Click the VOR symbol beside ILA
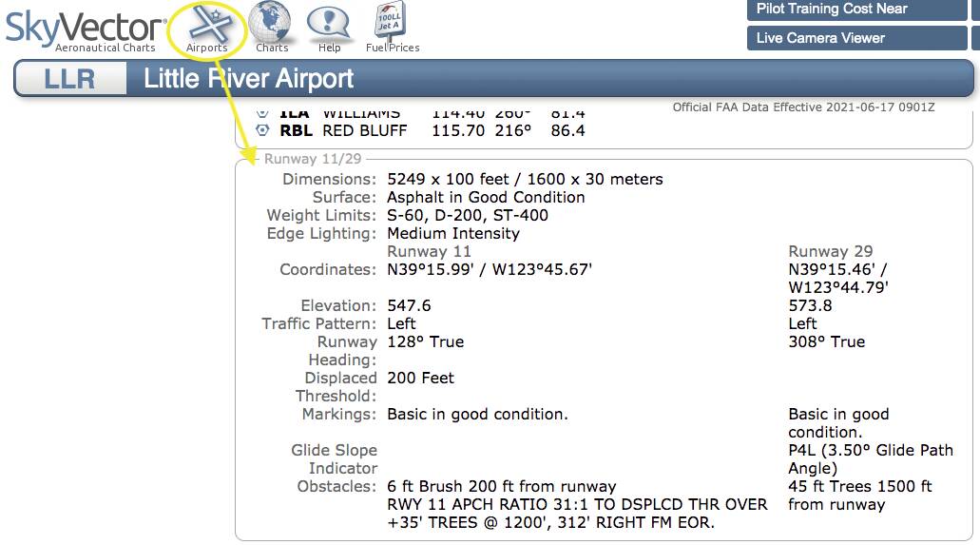Screen dimensions: 980x545 (263, 113)
